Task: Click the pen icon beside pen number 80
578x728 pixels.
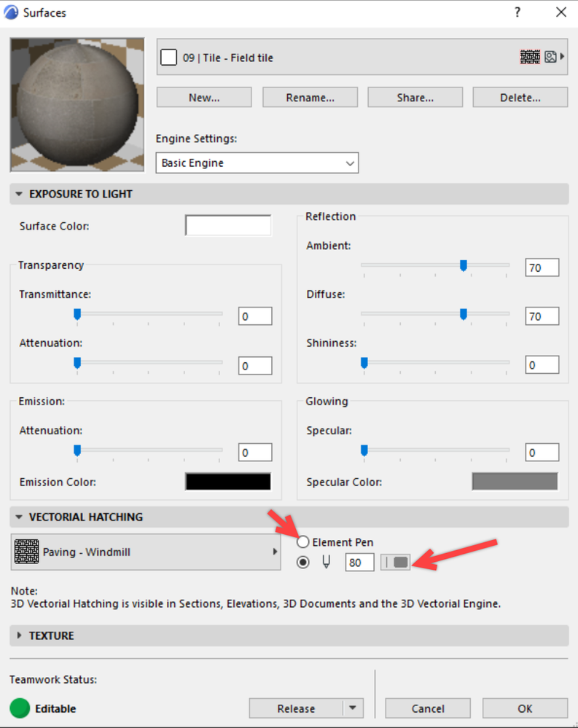Action: click(x=327, y=563)
